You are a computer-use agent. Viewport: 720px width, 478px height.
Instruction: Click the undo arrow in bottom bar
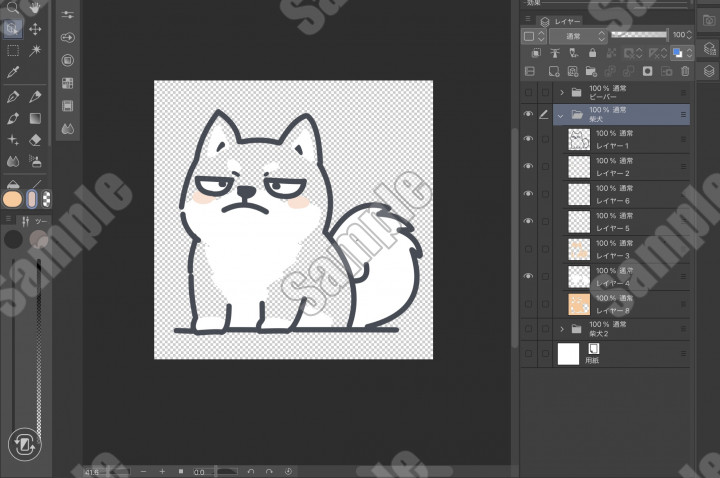pyautogui.click(x=251, y=471)
